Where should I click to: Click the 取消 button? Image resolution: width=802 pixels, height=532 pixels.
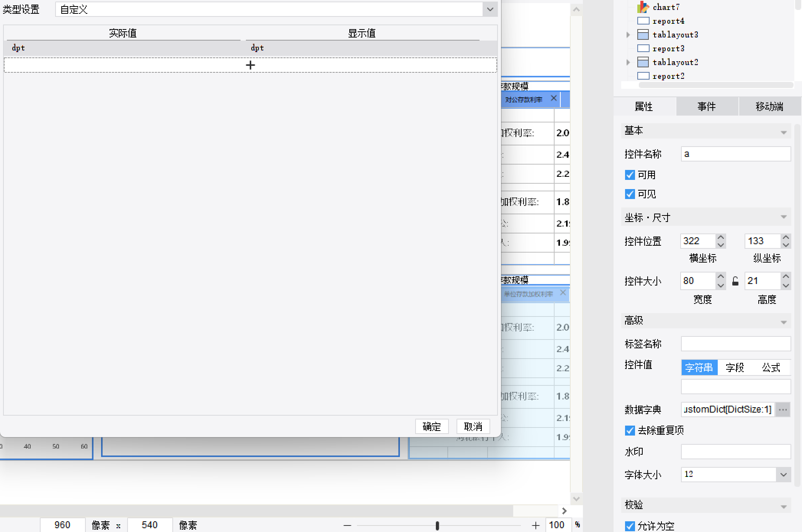[x=473, y=426]
